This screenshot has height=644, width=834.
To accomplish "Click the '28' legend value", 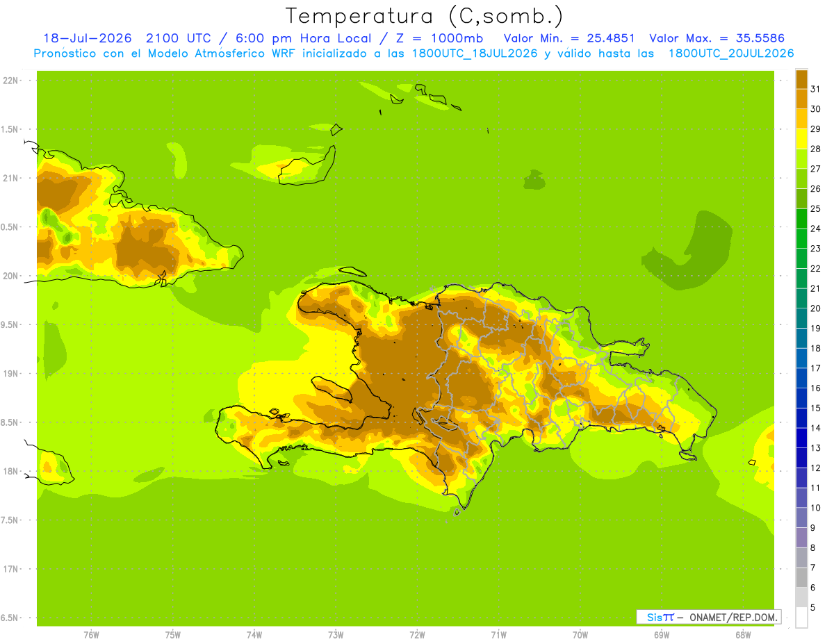I will [815, 149].
